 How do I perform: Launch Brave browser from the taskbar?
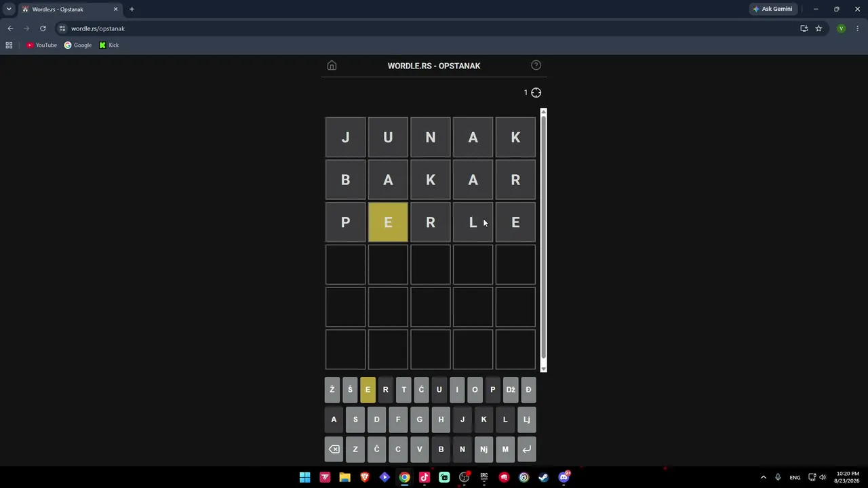[365, 477]
